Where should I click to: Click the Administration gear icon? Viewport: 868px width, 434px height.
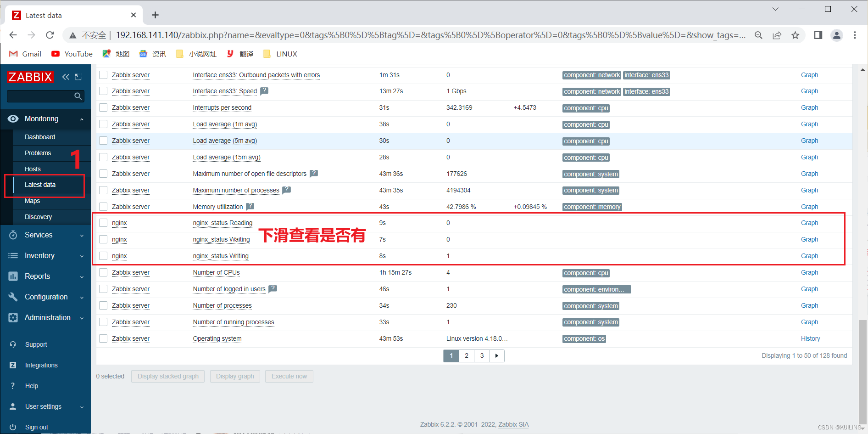tap(13, 317)
